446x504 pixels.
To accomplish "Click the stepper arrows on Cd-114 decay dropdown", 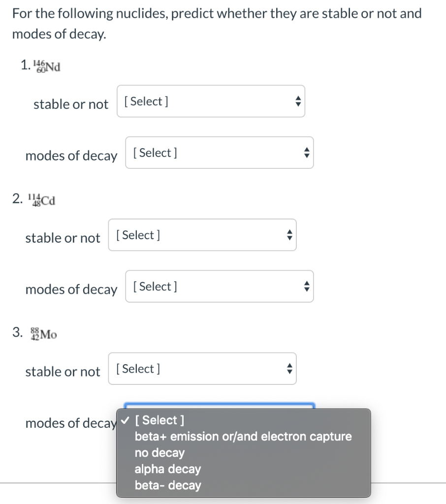I will click(x=306, y=286).
